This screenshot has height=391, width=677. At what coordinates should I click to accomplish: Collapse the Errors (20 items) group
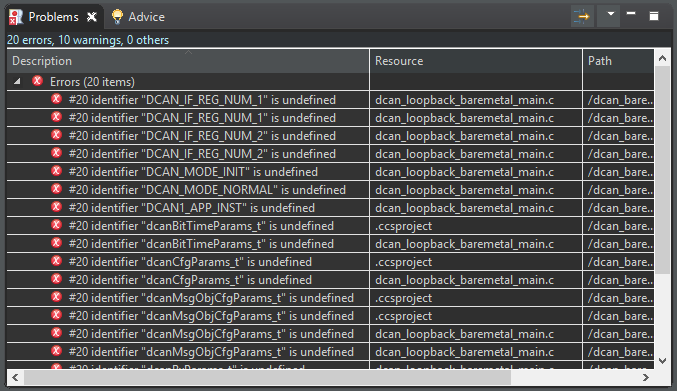pos(17,81)
